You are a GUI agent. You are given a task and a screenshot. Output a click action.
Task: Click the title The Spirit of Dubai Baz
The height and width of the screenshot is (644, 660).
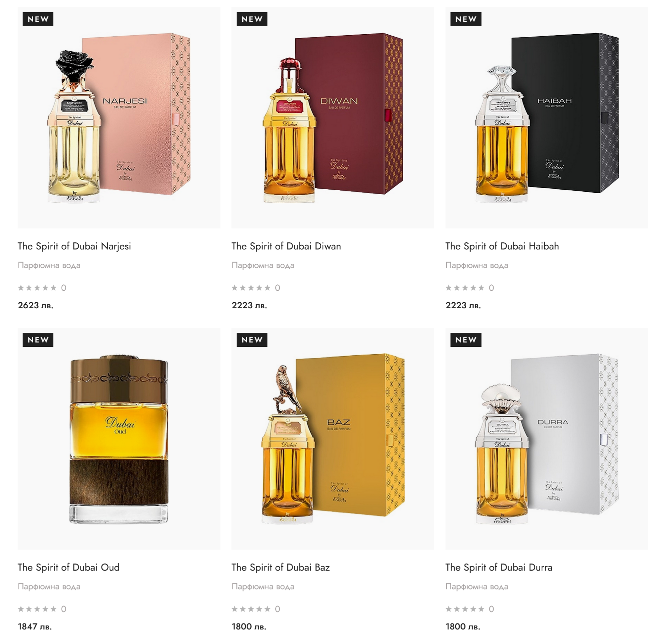coord(280,567)
